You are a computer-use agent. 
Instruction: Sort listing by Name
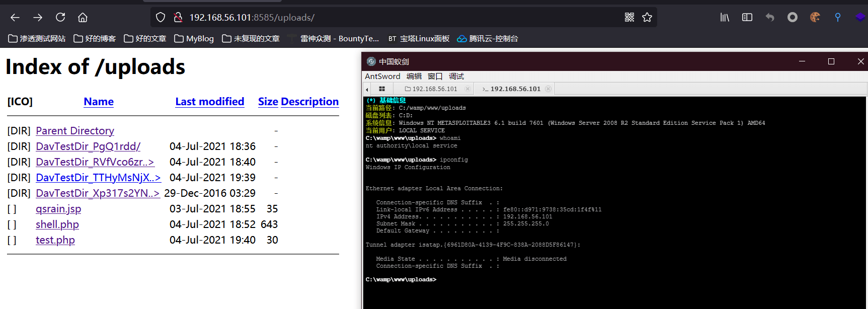(99, 102)
